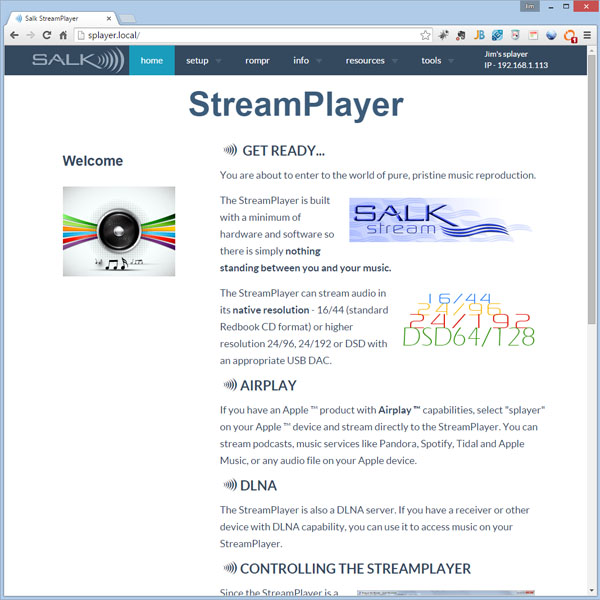Click the browser forward arrow
This screenshot has width=600, height=600.
(x=30, y=35)
